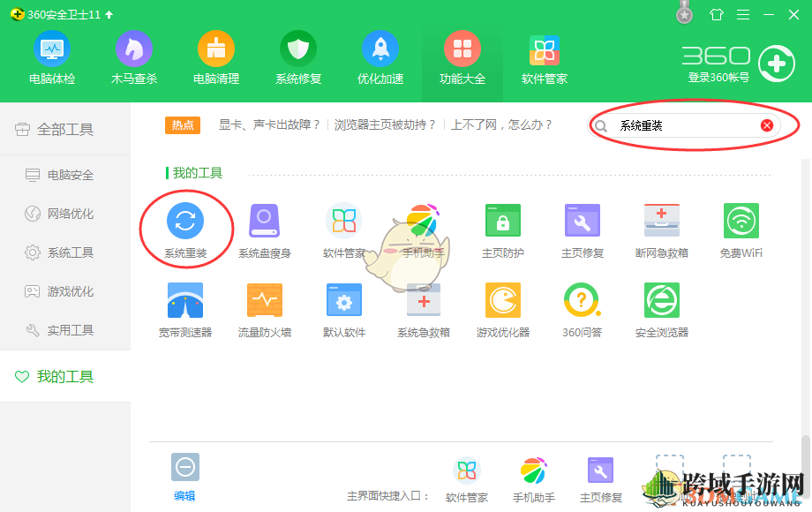Open the skin shirt icon in the title bar

point(716,14)
